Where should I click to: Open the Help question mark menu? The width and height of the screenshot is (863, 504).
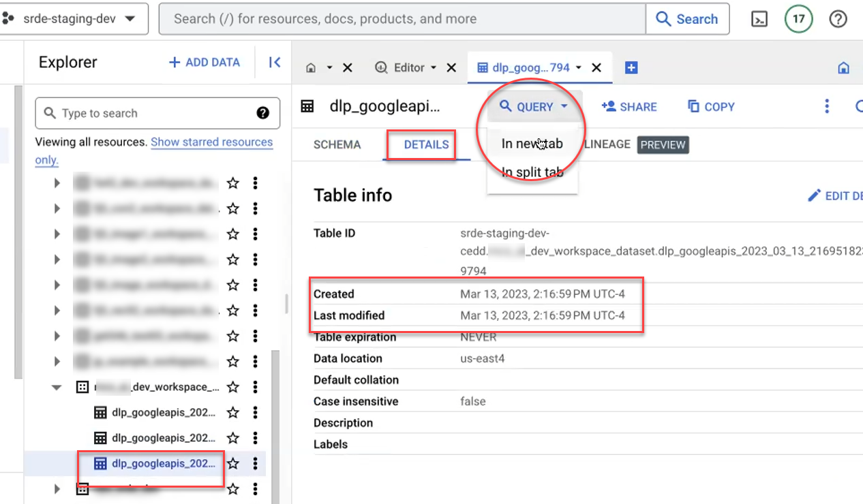838,19
